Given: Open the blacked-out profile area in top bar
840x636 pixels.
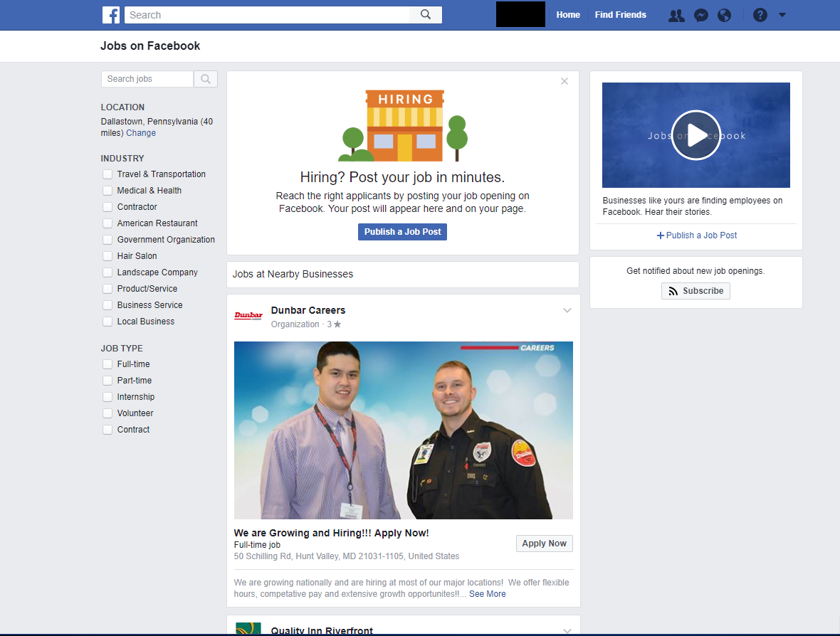Looking at the screenshot, I should (x=520, y=14).
